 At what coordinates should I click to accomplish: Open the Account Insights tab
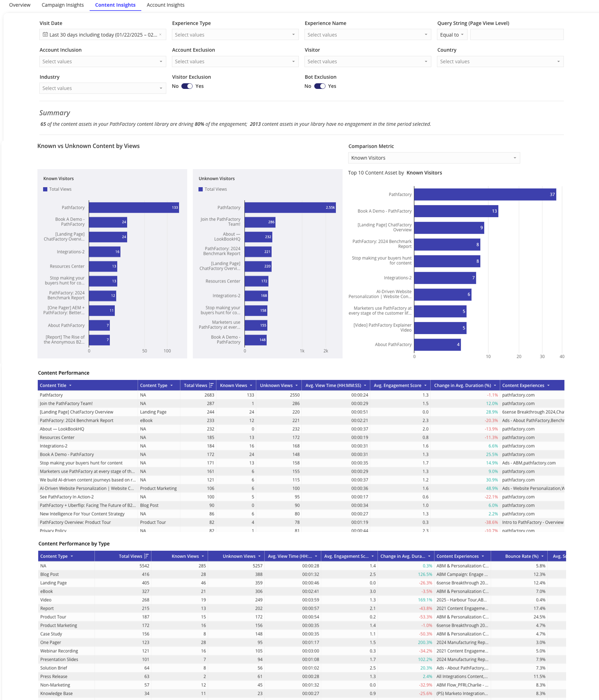pos(165,5)
